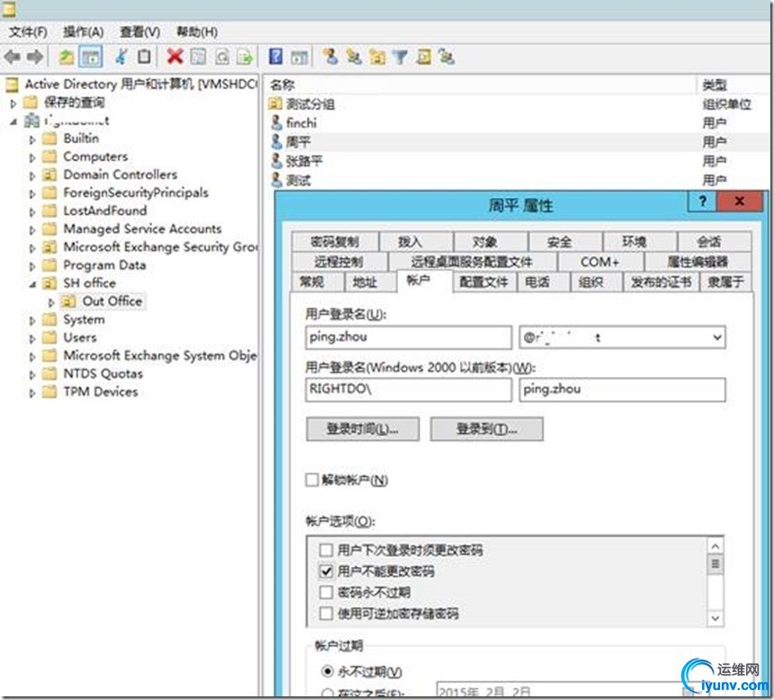This screenshot has height=700, width=774.
Task: Expand the Users tree node
Action: pos(32,338)
